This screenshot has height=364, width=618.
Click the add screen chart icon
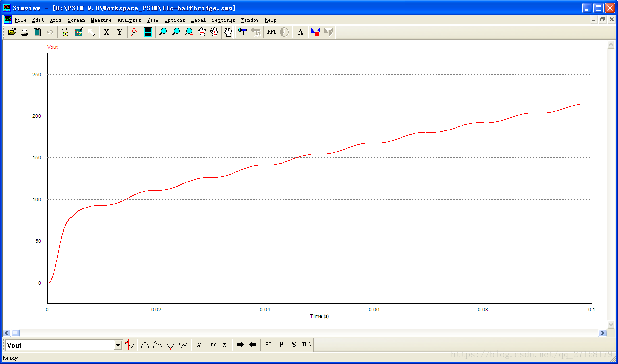[x=135, y=32]
